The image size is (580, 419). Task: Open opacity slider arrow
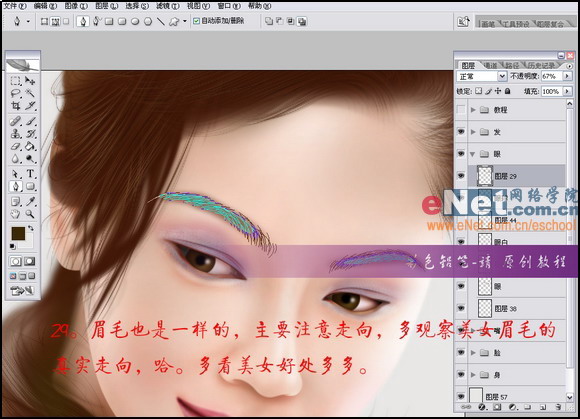point(567,76)
